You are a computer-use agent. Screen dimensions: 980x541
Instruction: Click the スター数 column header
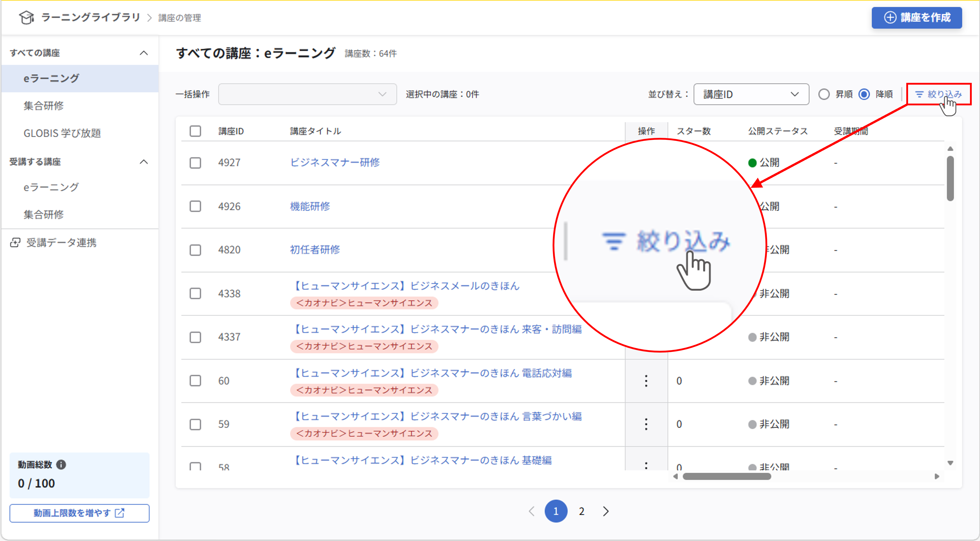pos(694,131)
